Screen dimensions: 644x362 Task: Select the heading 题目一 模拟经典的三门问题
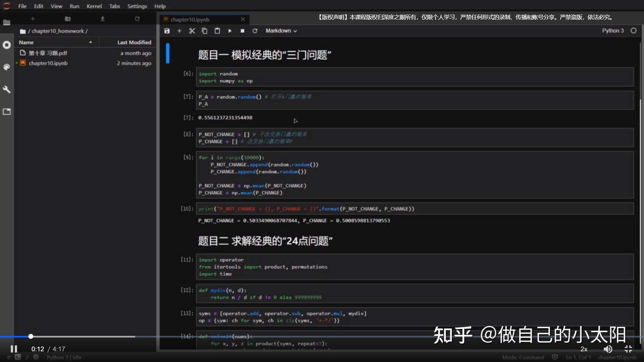pyautogui.click(x=265, y=55)
